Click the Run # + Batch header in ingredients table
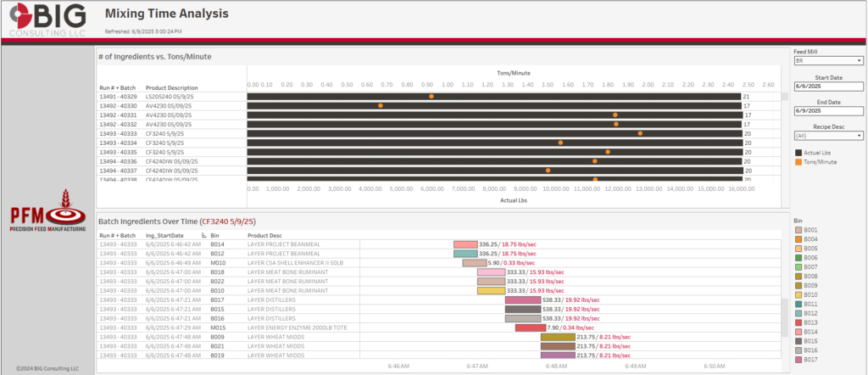Viewport: 868px width, 375px height. tap(117, 235)
